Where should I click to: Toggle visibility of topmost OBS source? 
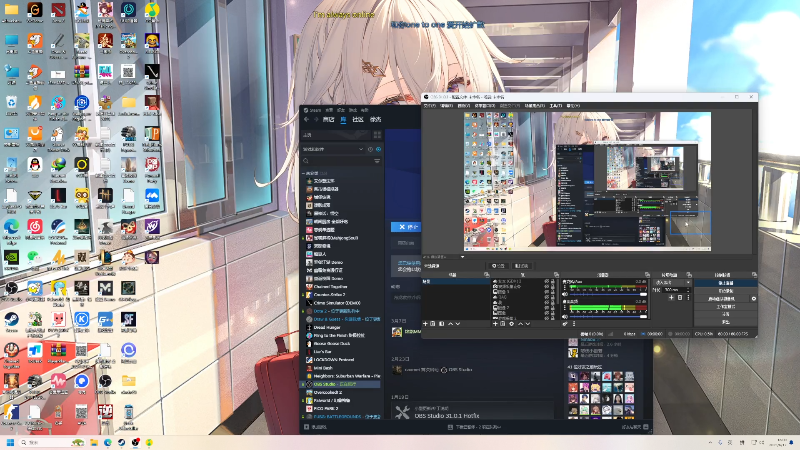click(546, 281)
